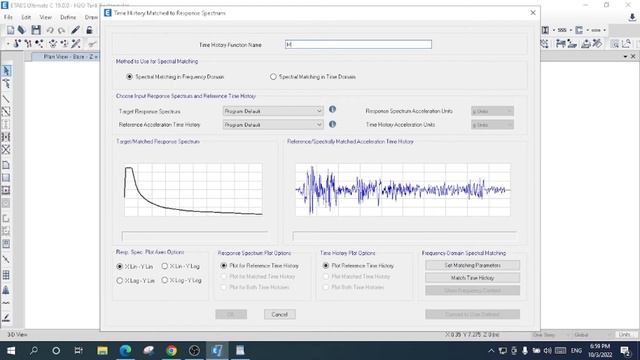640x360 pixels.
Task: Click the grayed OK button
Action: [231, 314]
